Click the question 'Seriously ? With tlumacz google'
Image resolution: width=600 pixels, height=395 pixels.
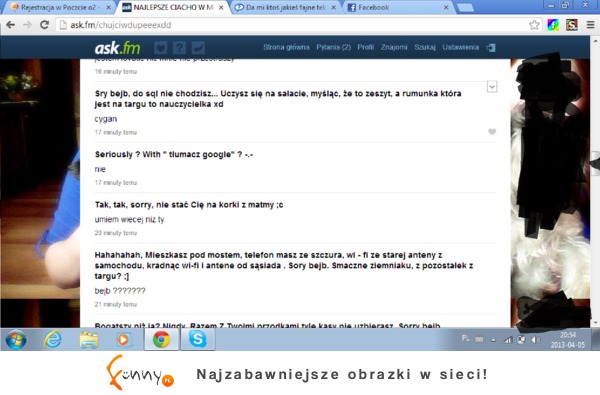pos(174,154)
